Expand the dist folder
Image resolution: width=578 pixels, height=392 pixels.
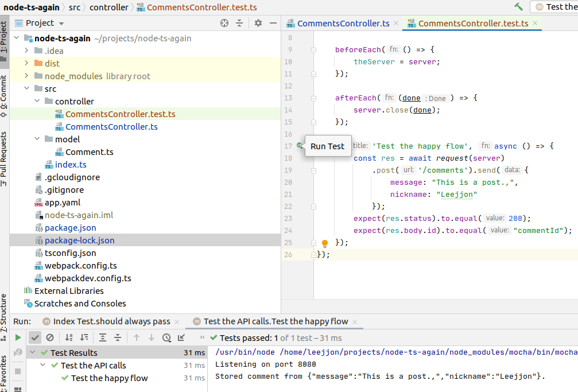click(26, 63)
